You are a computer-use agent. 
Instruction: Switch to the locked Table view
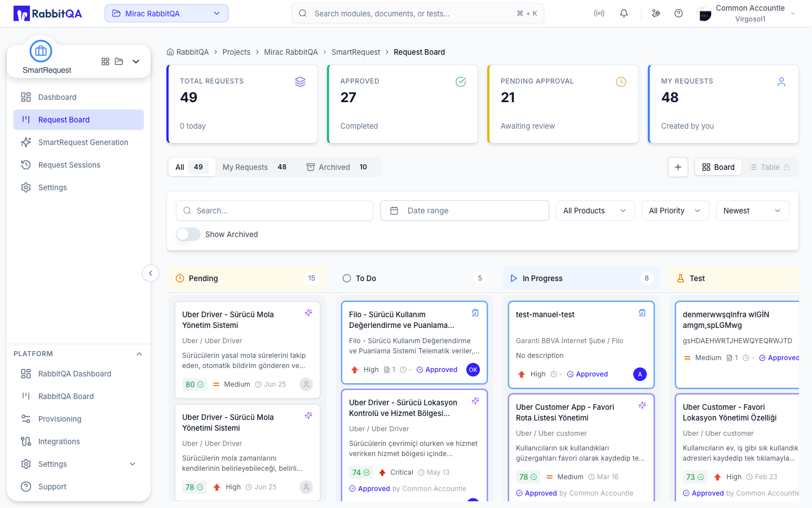pos(770,167)
